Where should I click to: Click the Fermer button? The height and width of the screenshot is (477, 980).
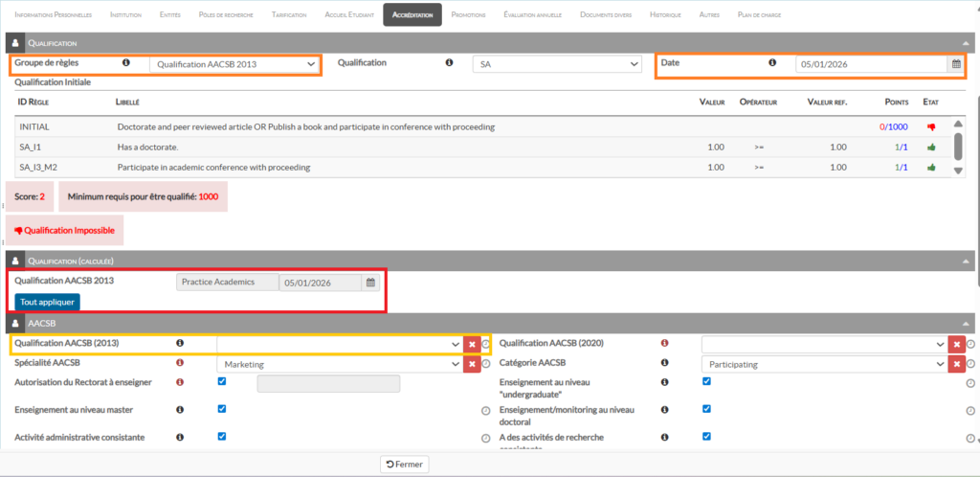click(x=404, y=464)
